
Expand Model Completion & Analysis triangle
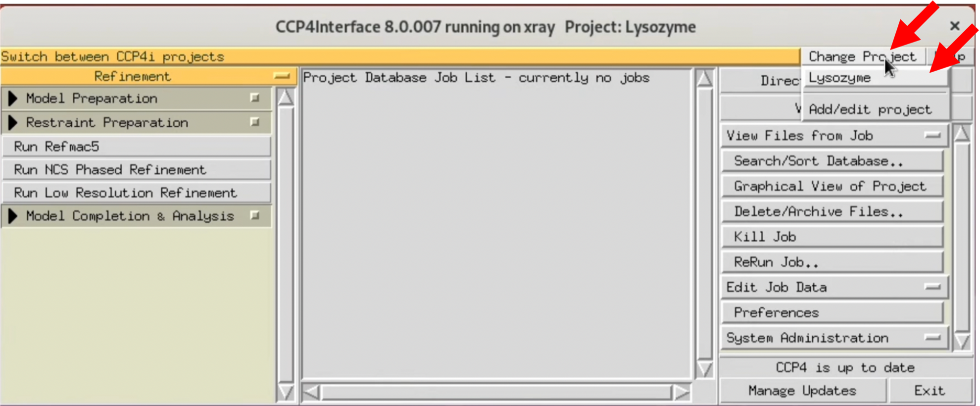(x=13, y=216)
